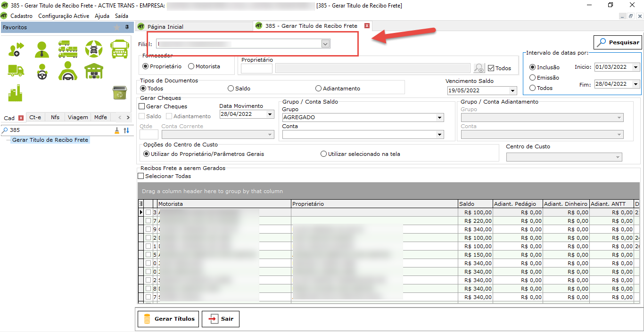Expand the Filial dropdown
644x332 pixels.
325,44
